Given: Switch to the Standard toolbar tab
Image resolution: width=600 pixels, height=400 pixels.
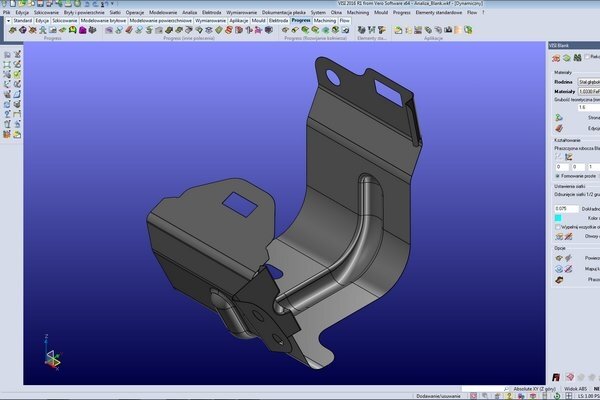Looking at the screenshot, I should pyautogui.click(x=23, y=21).
